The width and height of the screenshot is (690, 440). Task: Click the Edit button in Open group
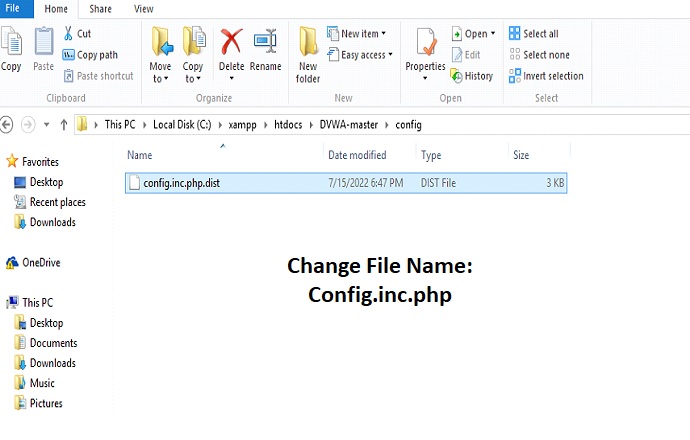click(x=466, y=55)
